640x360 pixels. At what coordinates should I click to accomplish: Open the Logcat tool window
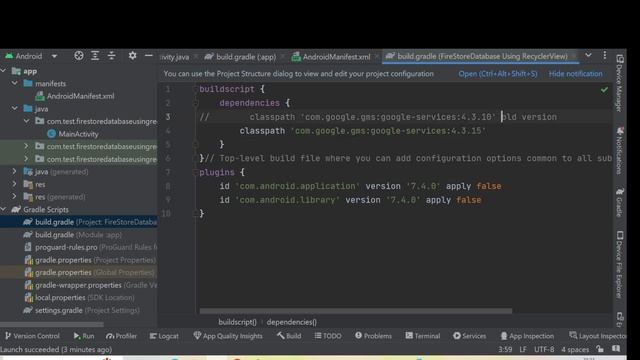click(164, 336)
